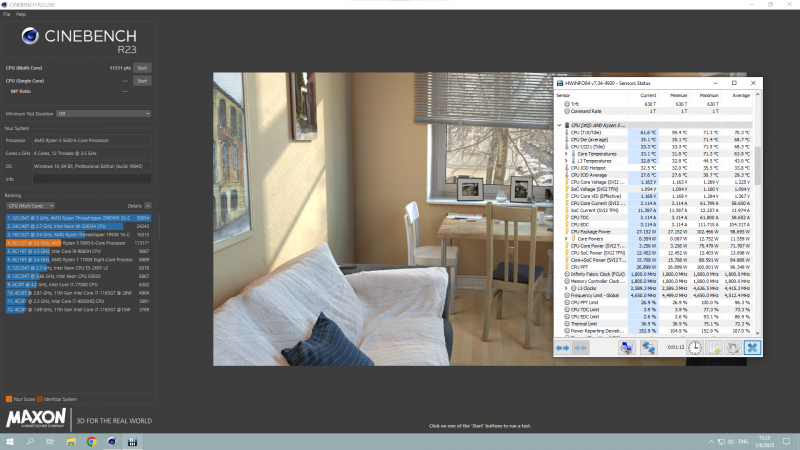
Task: Select the Intel Core i7-4850HQ ranking row
Action: click(x=78, y=301)
